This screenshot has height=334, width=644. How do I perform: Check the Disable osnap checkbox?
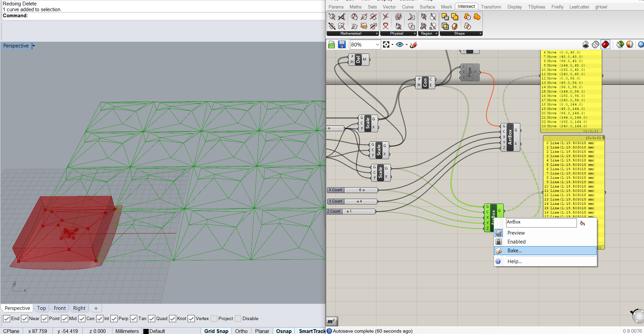pyautogui.click(x=238, y=319)
